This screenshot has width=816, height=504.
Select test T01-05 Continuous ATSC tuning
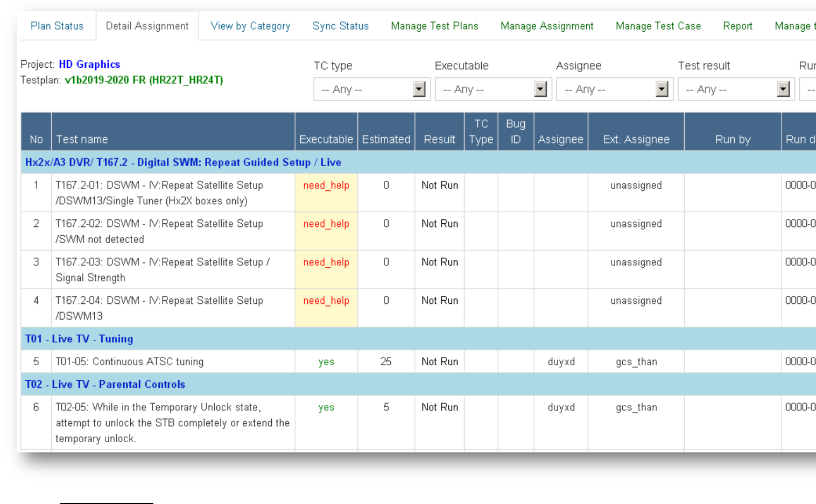[x=130, y=362]
